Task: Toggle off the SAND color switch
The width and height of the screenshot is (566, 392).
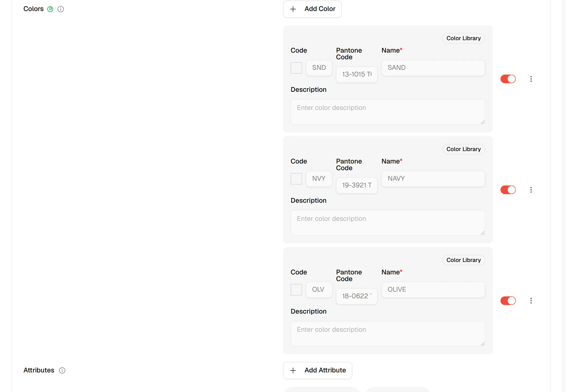Action: pos(508,79)
